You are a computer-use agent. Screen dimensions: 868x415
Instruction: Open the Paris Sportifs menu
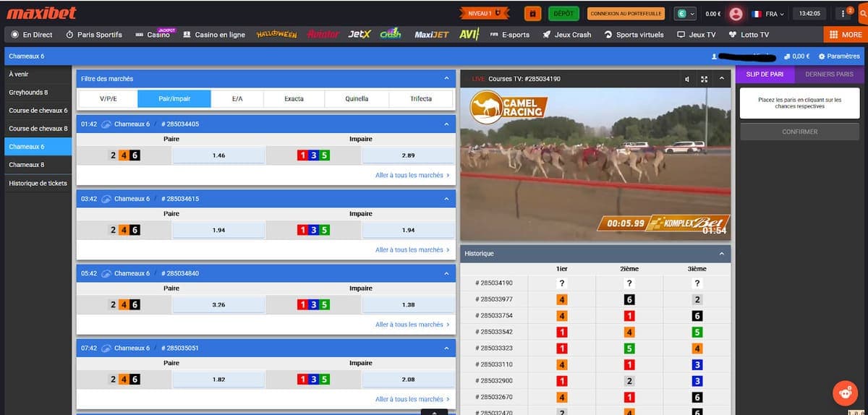(94, 35)
